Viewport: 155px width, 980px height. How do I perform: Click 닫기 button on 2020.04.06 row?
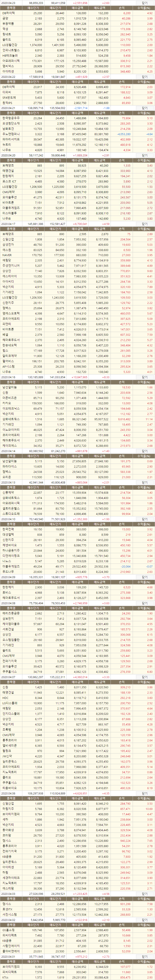click(144, 793)
